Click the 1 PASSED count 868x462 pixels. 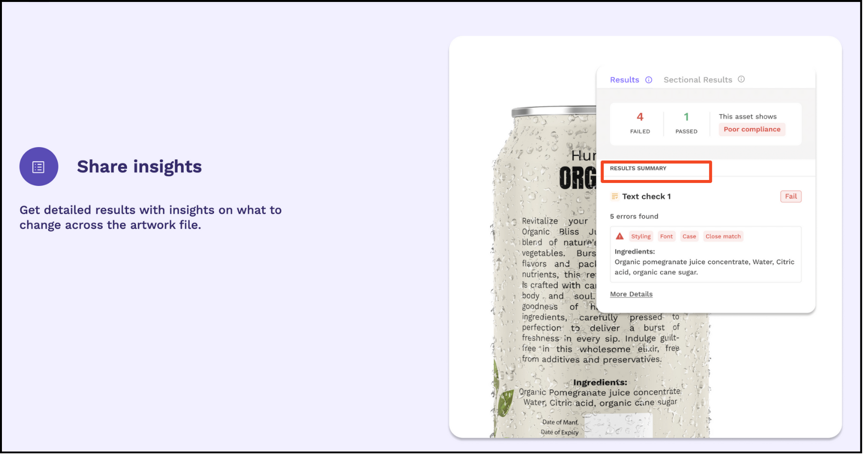pyautogui.click(x=686, y=123)
